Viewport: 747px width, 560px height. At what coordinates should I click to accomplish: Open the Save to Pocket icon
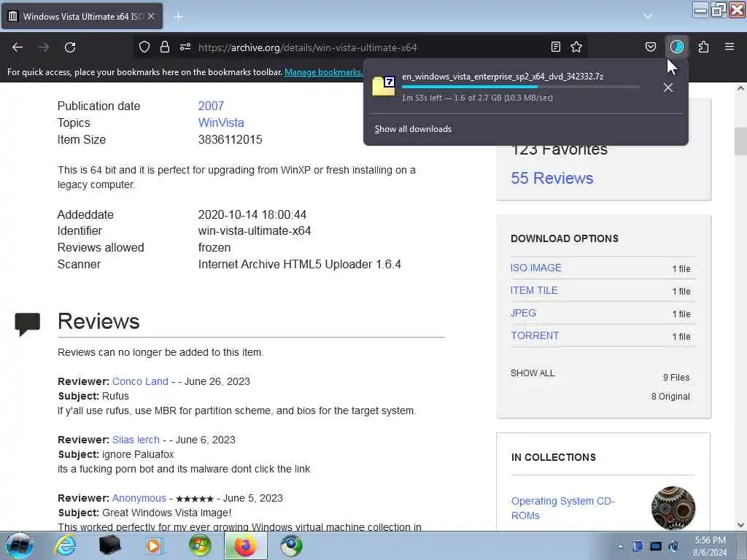click(x=650, y=47)
